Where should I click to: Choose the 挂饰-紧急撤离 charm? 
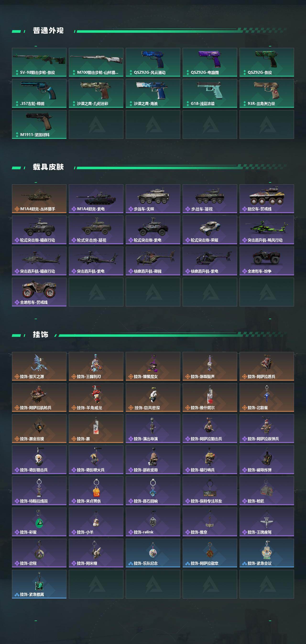tap(39, 584)
